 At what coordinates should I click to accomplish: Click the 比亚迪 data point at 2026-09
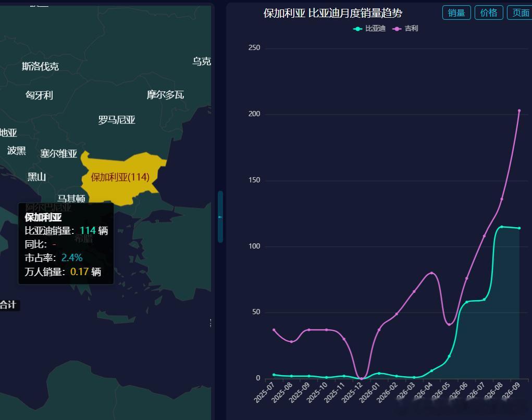[x=519, y=228]
